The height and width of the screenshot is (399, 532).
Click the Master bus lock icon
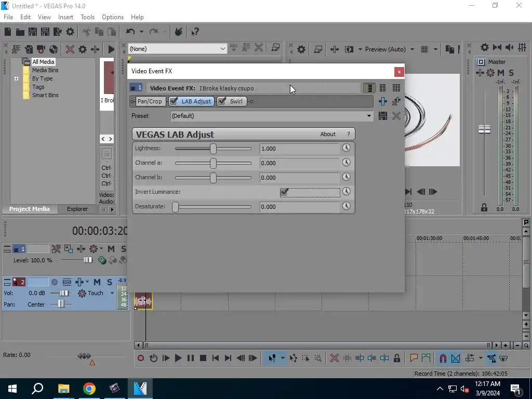484,207
